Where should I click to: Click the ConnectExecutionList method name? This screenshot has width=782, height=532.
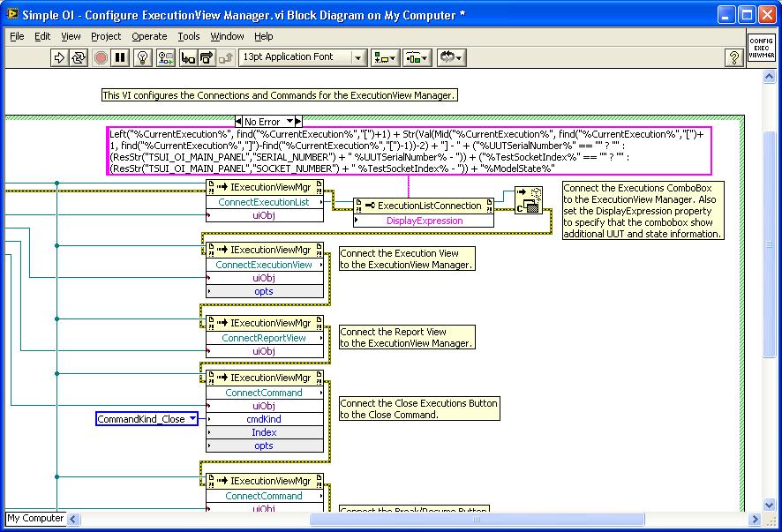coord(264,202)
